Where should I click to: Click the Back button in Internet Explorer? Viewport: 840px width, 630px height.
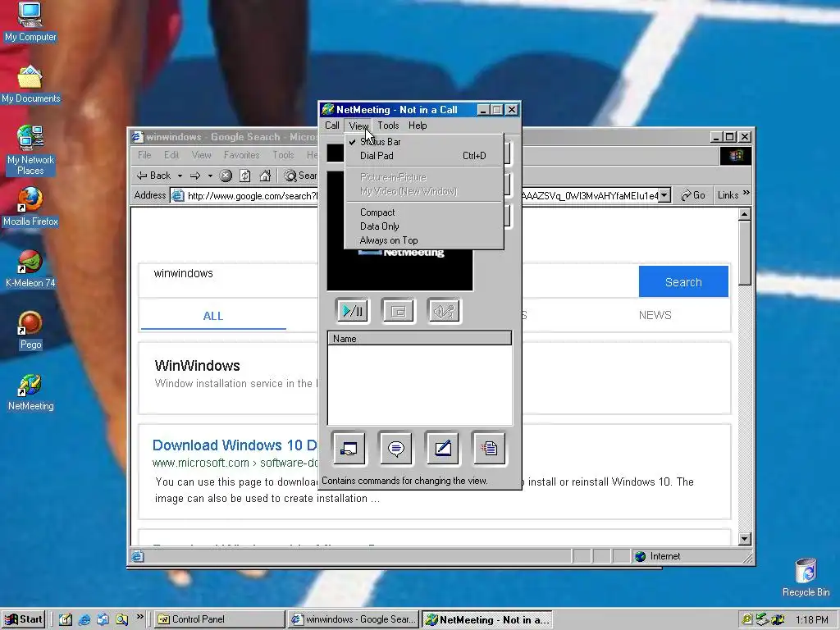[x=153, y=176]
